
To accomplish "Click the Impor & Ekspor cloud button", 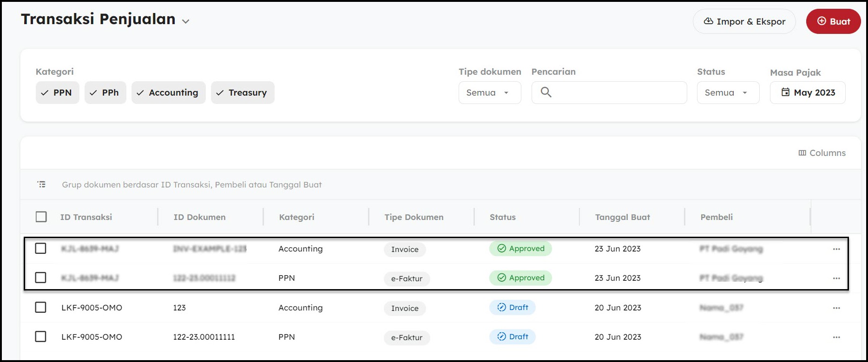I will click(744, 22).
